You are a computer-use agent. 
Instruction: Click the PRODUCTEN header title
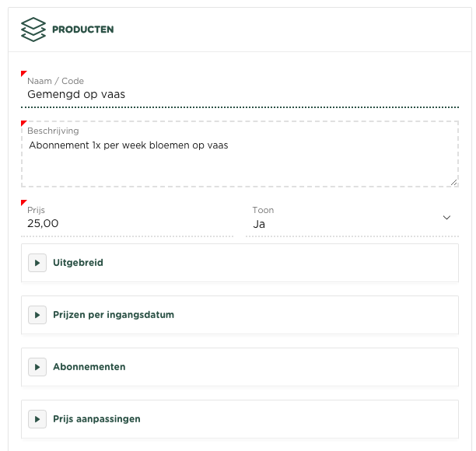point(83,30)
